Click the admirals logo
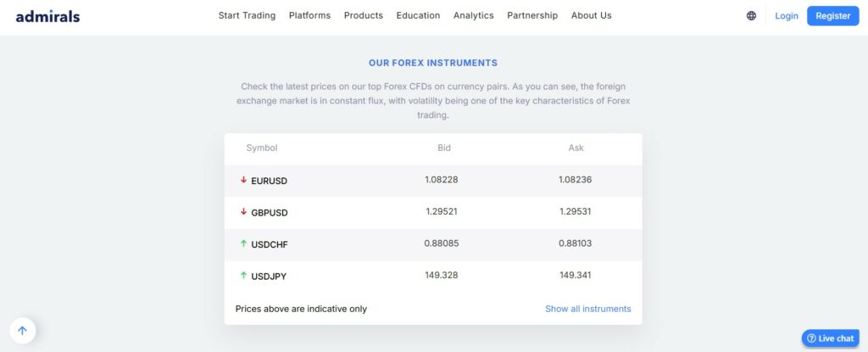Viewport: 868px width, 352px height. (x=47, y=16)
